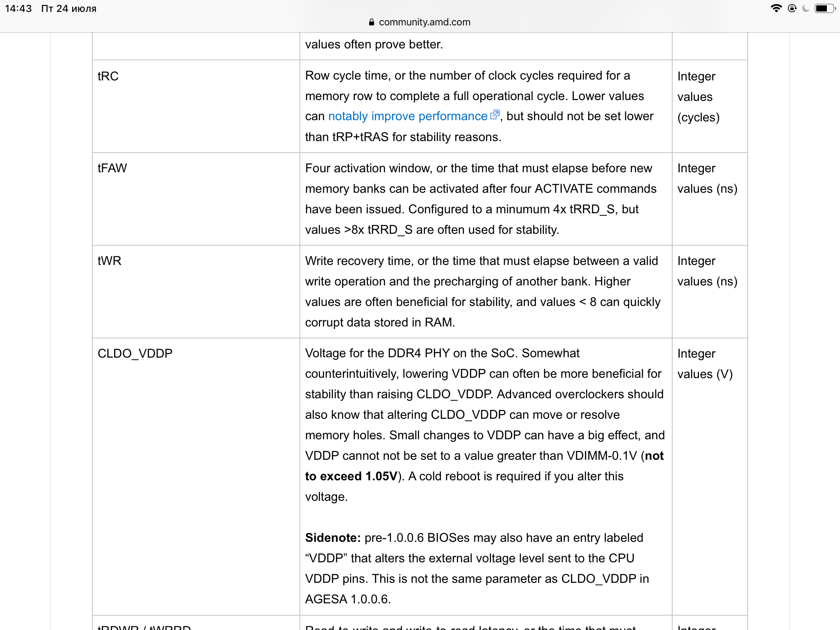Tap the 14:43 clock in status bar
Viewport: 840px width, 630px height.
point(18,9)
